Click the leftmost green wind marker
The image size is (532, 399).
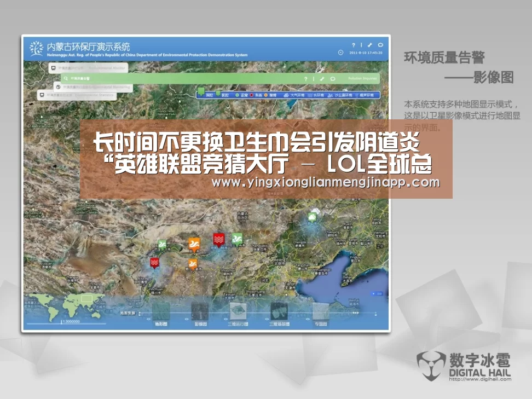pos(162,245)
